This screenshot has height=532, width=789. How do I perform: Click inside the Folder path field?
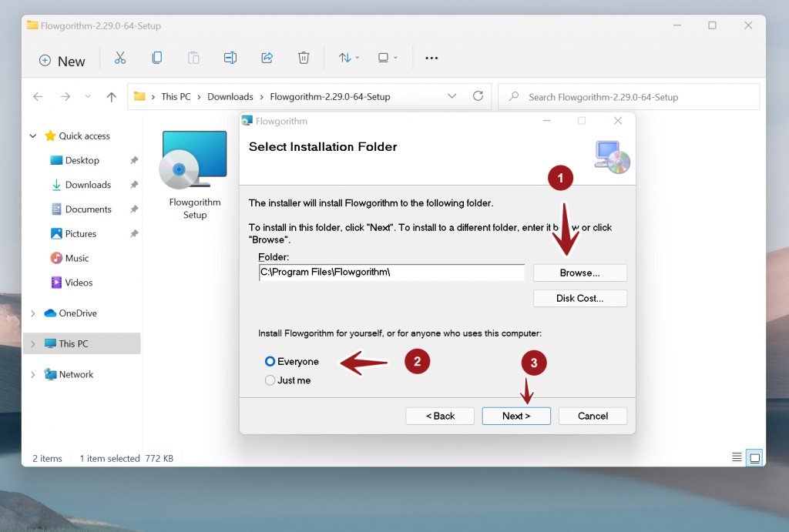tap(391, 272)
